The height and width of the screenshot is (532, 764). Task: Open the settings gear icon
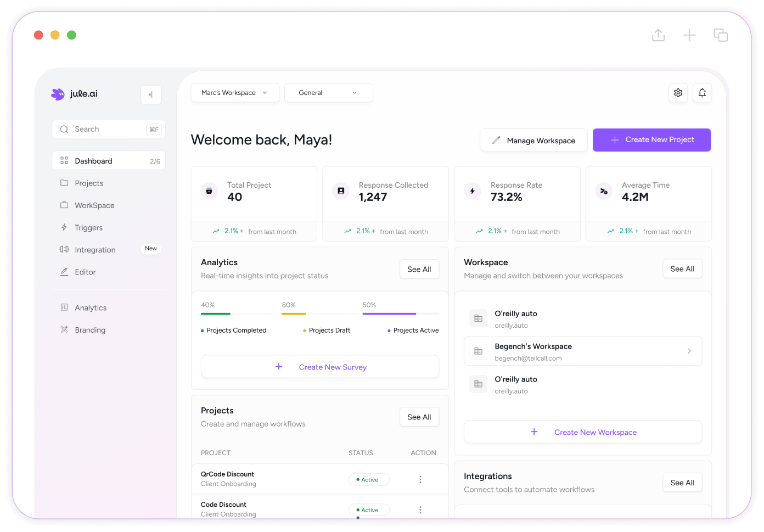point(678,93)
